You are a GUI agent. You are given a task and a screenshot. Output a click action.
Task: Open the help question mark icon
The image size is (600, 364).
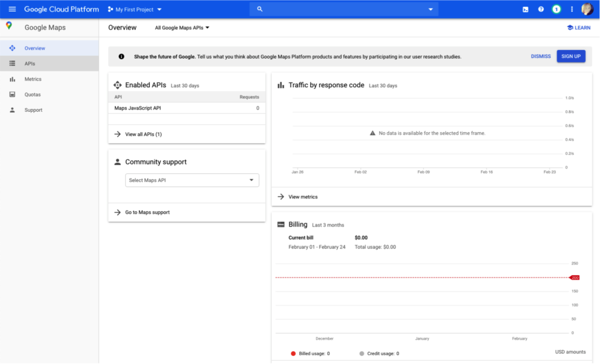tap(541, 9)
